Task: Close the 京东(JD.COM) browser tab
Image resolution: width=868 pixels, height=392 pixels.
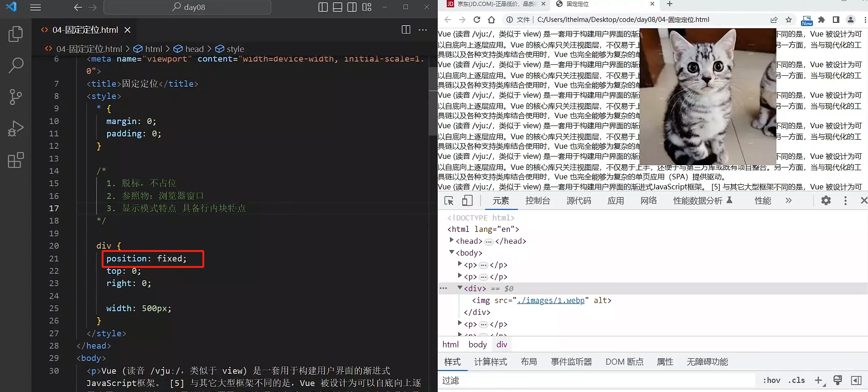Action: (543, 4)
